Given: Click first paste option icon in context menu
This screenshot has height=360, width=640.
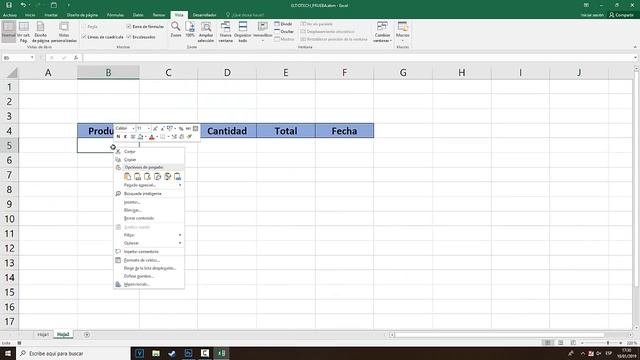Looking at the screenshot, I should coord(127,176).
